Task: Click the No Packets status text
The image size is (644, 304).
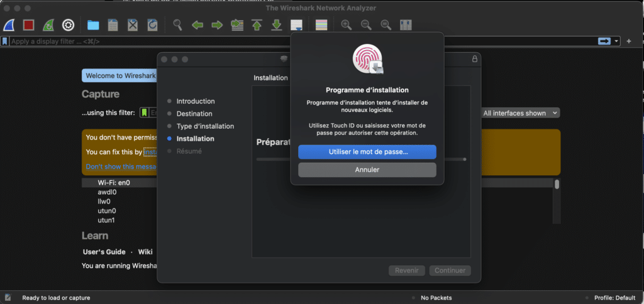Action: coord(436,298)
